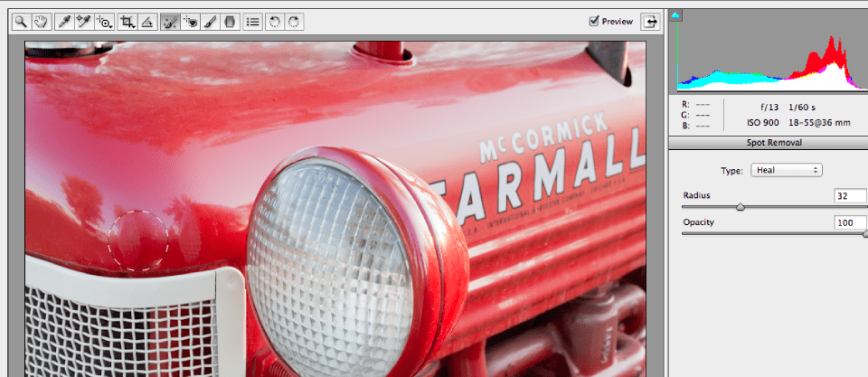The height and width of the screenshot is (377, 868).
Task: Click the Opacity slider handle
Action: (865, 233)
